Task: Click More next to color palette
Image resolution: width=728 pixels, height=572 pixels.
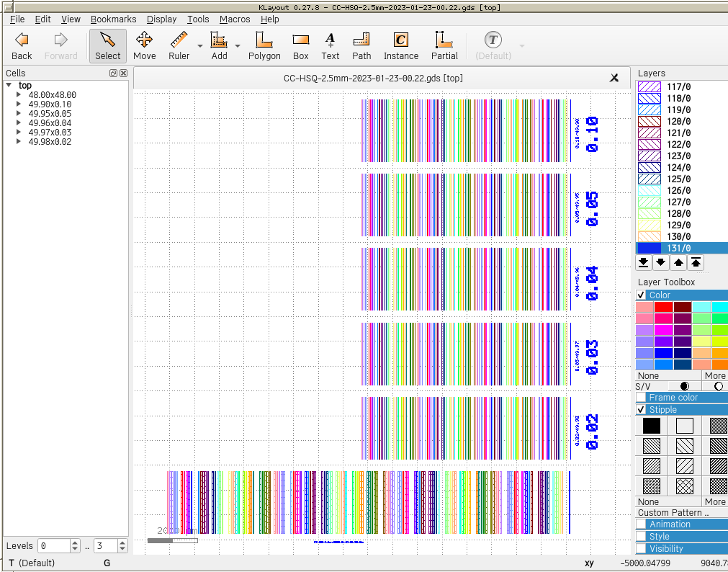Action: [715, 375]
